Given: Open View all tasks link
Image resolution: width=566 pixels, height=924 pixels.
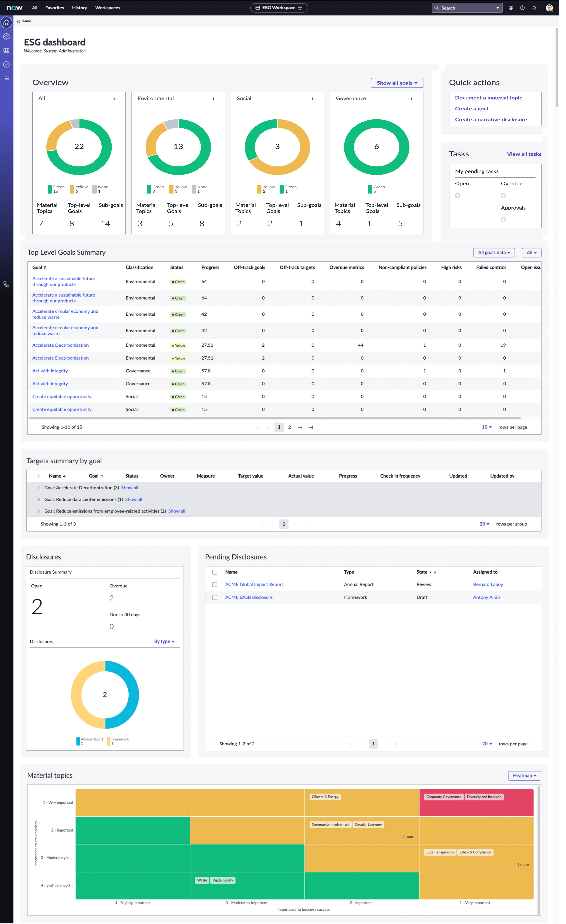Looking at the screenshot, I should coord(524,154).
